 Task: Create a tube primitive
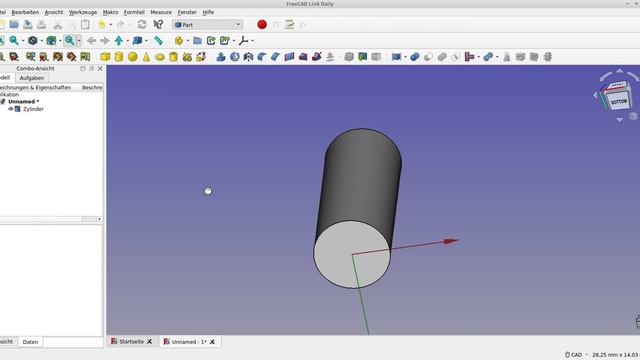[173, 57]
